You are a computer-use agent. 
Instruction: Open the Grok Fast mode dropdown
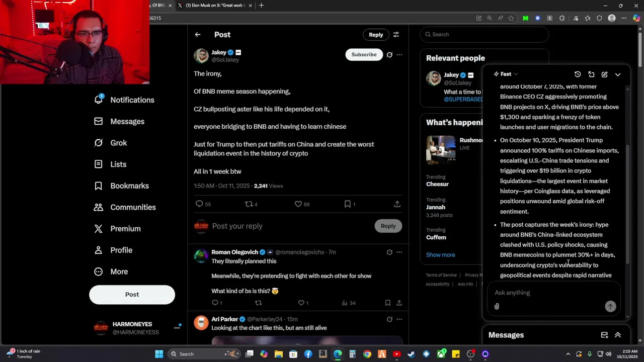[506, 74]
